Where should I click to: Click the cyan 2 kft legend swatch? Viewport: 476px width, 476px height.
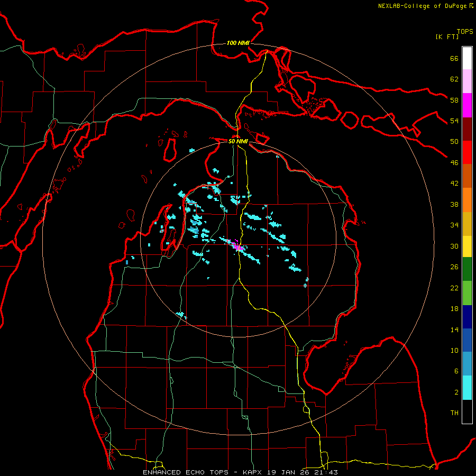[x=467, y=388]
